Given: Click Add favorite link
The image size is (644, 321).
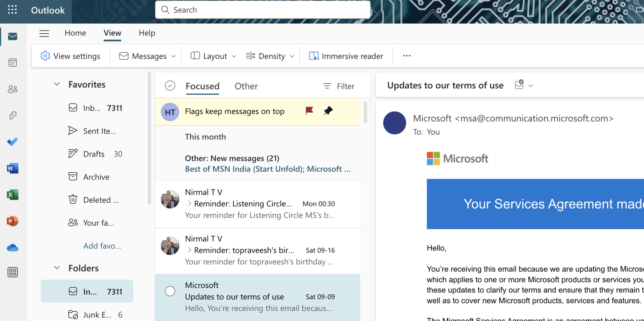Looking at the screenshot, I should coord(102,246).
